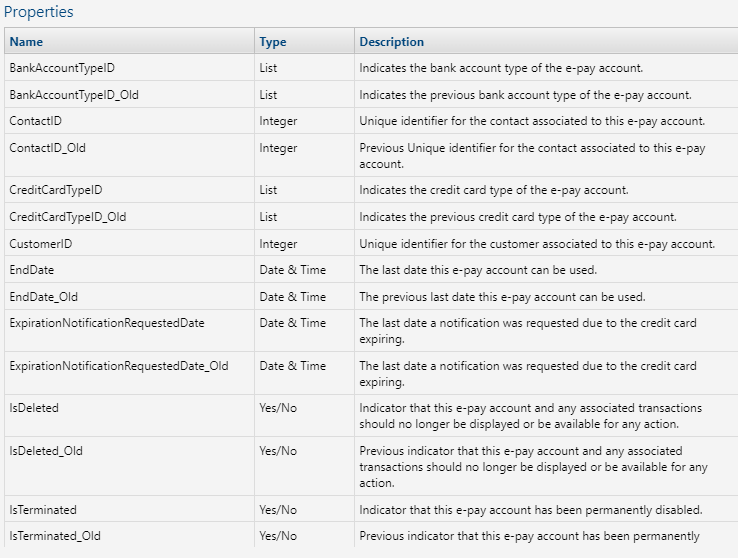The height and width of the screenshot is (558, 738).
Task: Click the Description column header
Action: click(392, 42)
